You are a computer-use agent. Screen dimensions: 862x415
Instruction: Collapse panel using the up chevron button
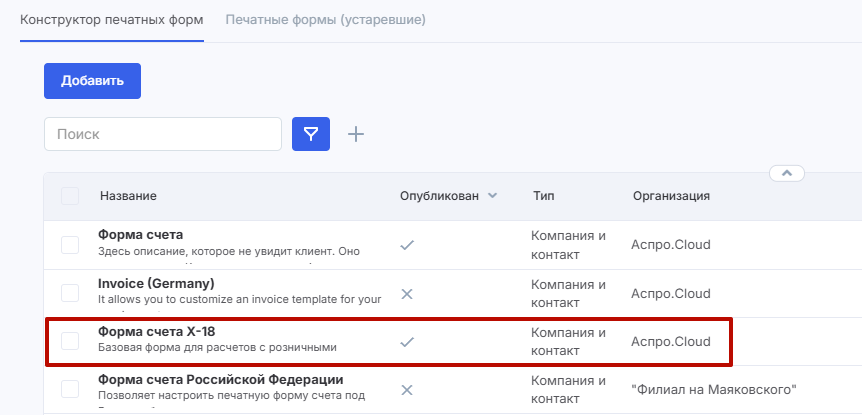pyautogui.click(x=787, y=173)
